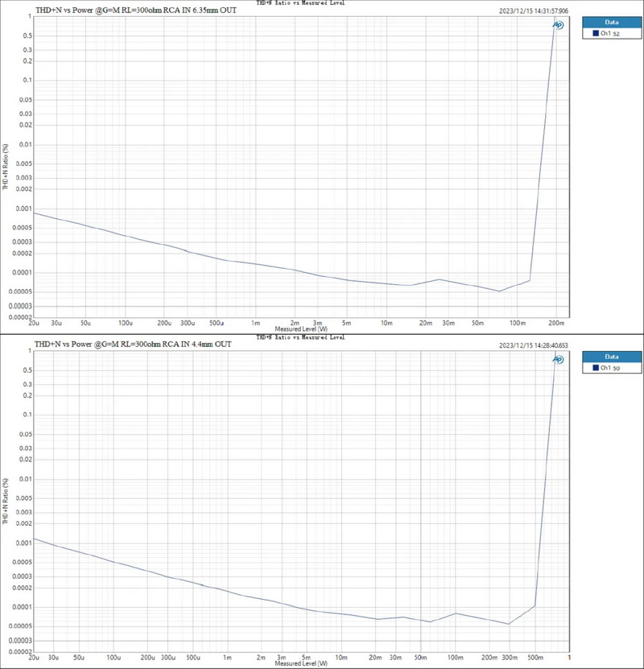The width and height of the screenshot is (644, 669).
Task: Click the Ch1 52 blue color swatch
Action: coord(596,33)
